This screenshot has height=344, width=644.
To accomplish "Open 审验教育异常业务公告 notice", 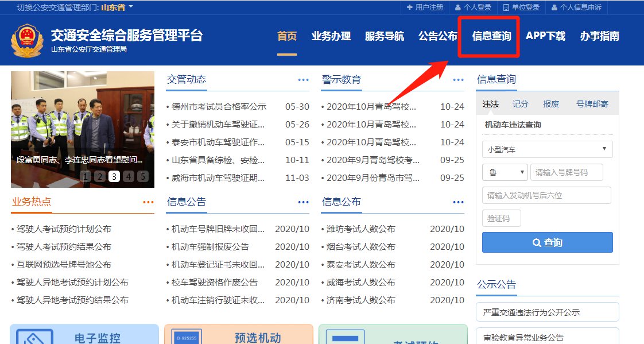I will (547, 337).
